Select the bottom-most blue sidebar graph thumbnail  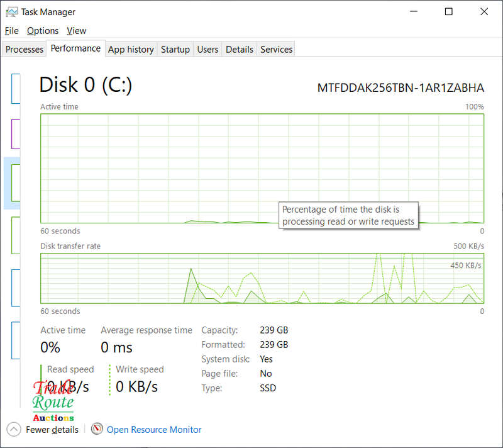tap(16, 340)
